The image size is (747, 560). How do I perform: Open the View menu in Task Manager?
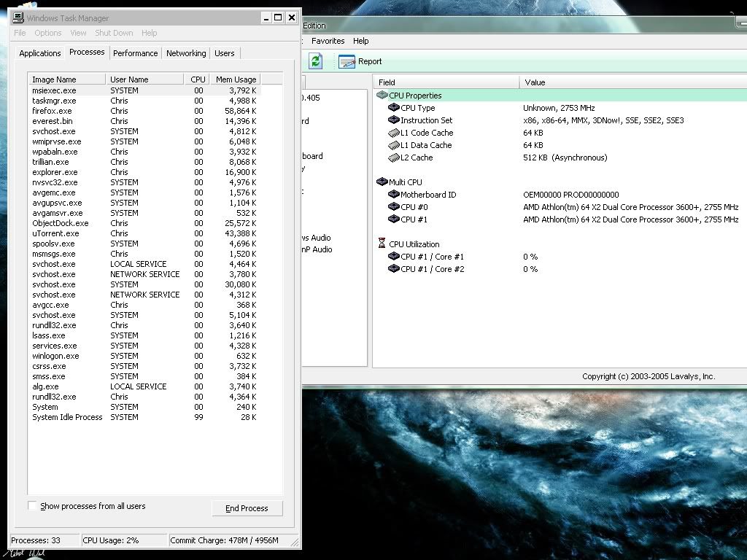coord(78,33)
